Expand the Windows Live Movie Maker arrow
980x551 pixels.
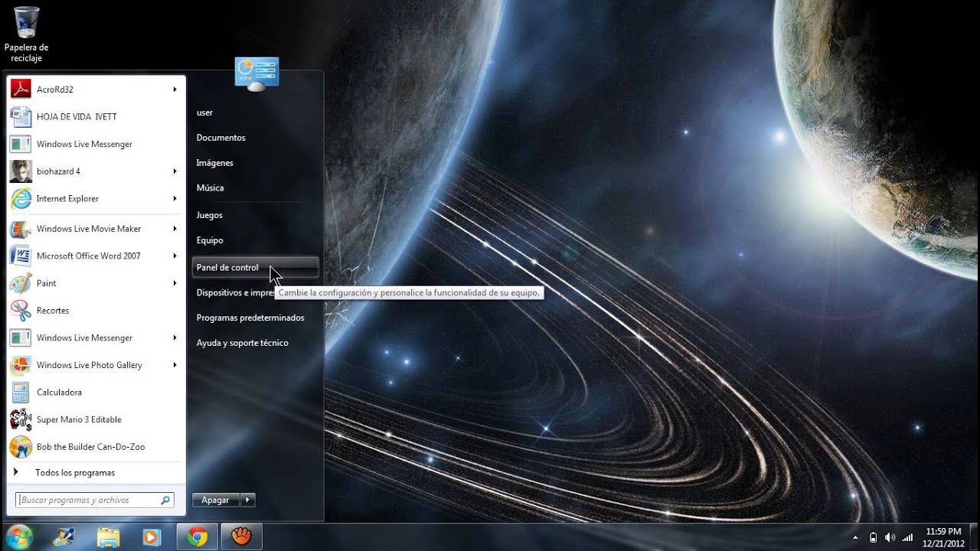pos(175,229)
